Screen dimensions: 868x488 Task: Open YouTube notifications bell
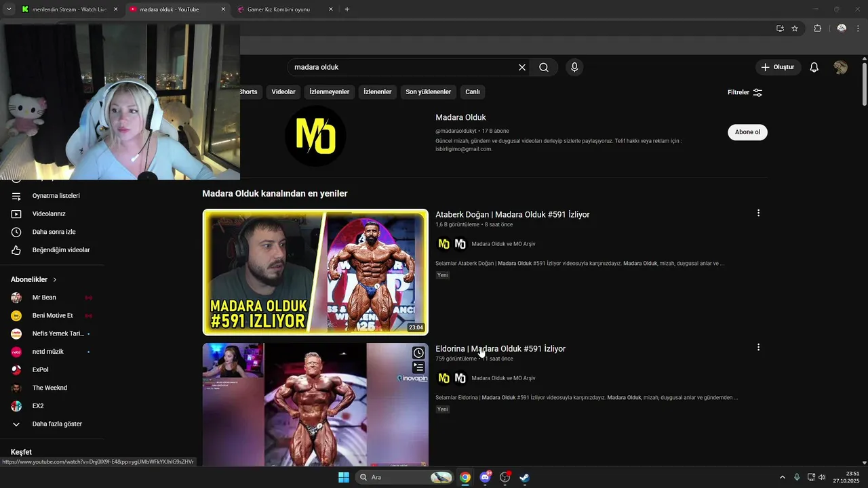tap(814, 67)
